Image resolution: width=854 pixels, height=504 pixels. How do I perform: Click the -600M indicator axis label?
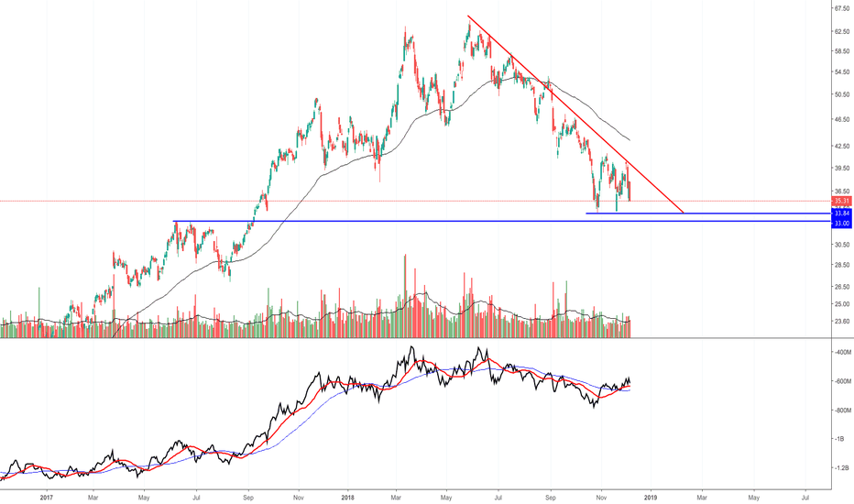[843, 381]
